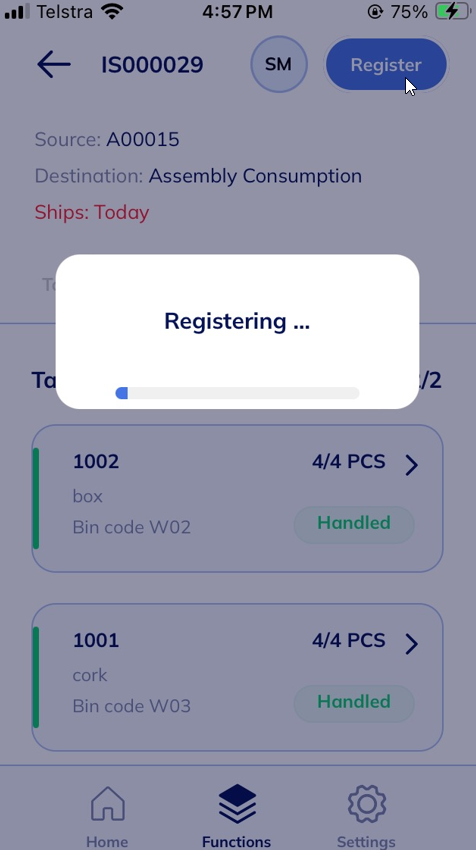This screenshot has width=476, height=850.
Task: Tap the battery status icon
Action: pyautogui.click(x=452, y=11)
